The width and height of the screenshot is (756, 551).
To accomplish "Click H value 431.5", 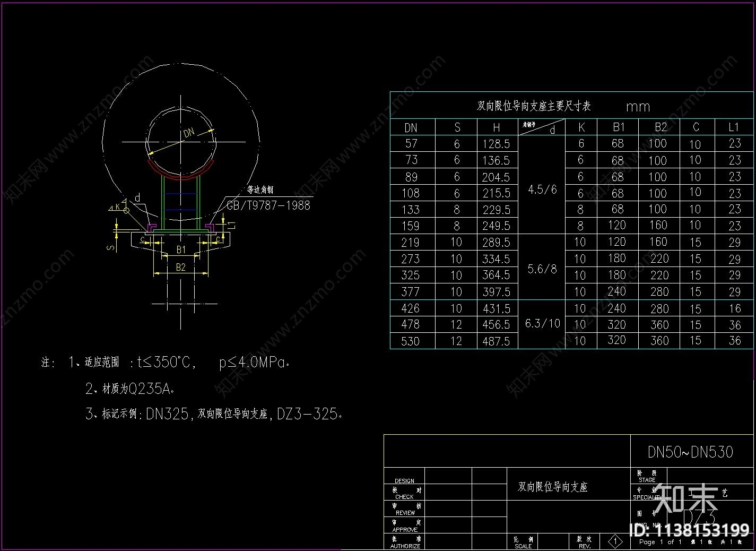I will coord(496,308).
